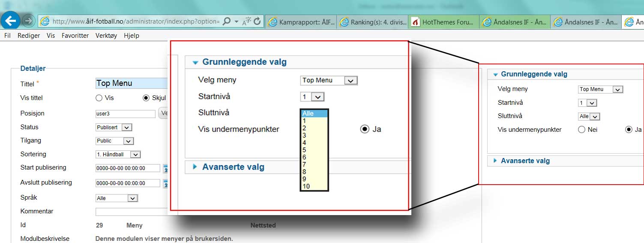Click the URL address bar text

[136, 21]
